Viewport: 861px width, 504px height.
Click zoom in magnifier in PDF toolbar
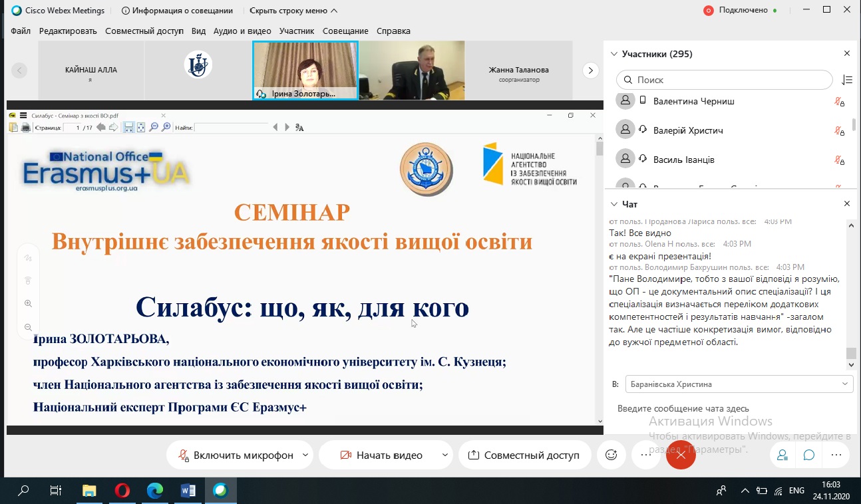[166, 128]
